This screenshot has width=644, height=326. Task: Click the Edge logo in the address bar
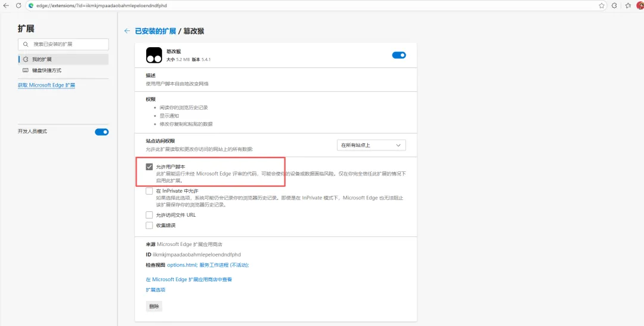31,6
